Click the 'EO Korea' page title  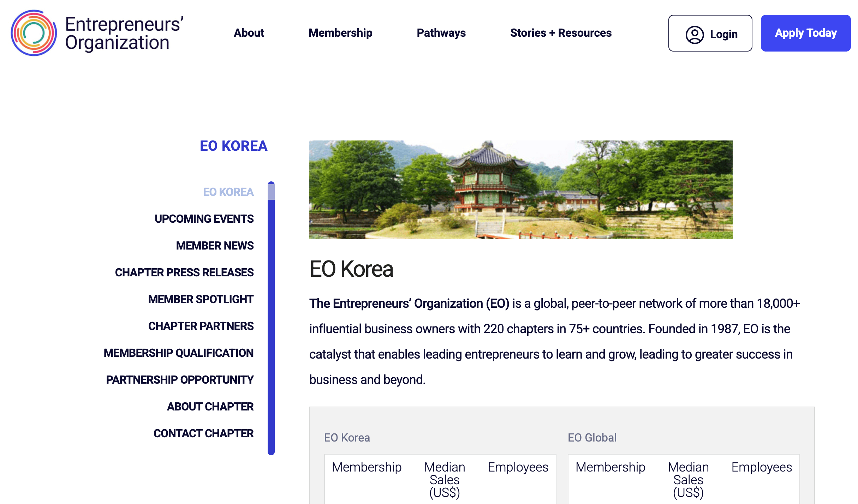click(x=351, y=269)
